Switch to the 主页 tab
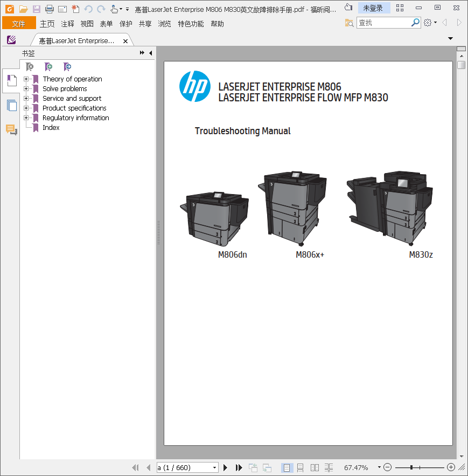This screenshot has width=468, height=476. tap(47, 24)
